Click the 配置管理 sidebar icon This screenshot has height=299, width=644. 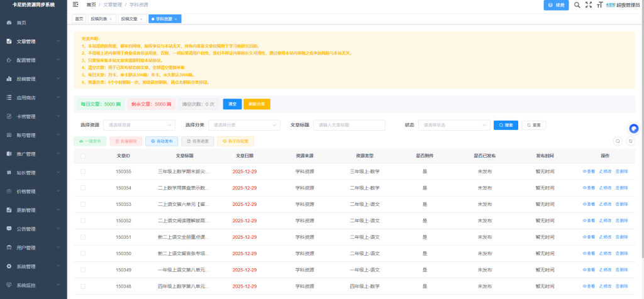tap(9, 60)
